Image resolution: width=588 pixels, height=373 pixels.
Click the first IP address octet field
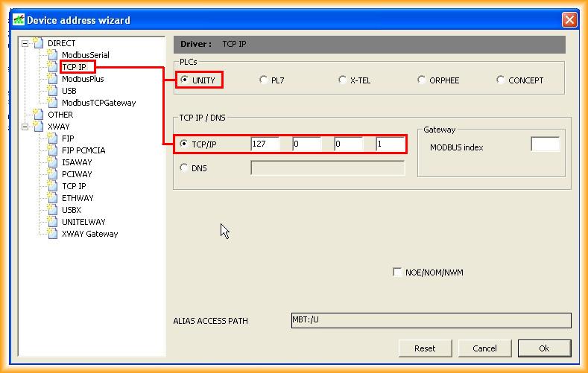pyautogui.click(x=265, y=144)
